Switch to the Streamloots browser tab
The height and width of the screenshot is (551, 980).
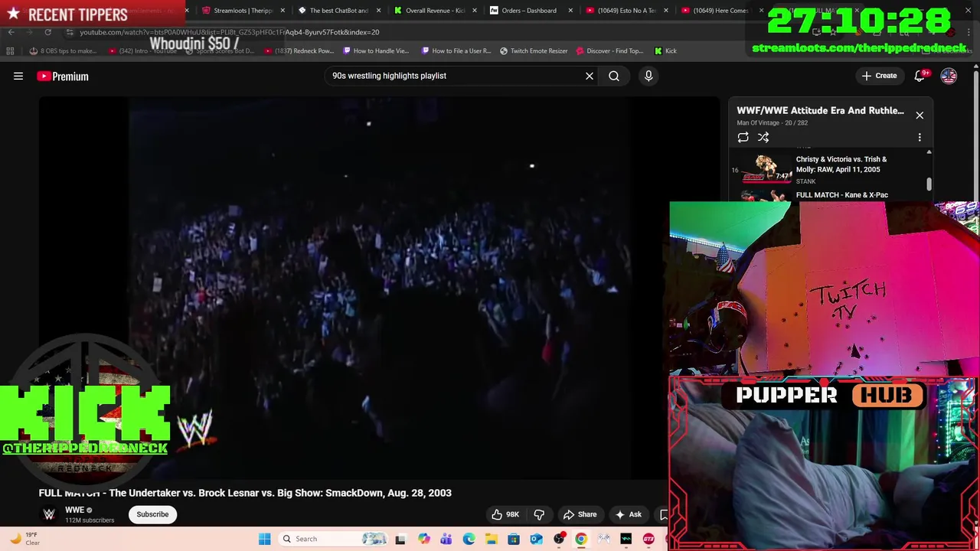coord(243,11)
